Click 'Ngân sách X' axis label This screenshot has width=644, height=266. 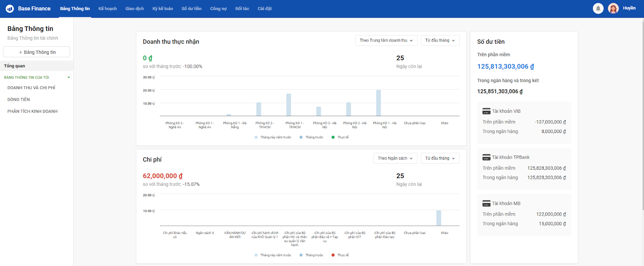205,233
